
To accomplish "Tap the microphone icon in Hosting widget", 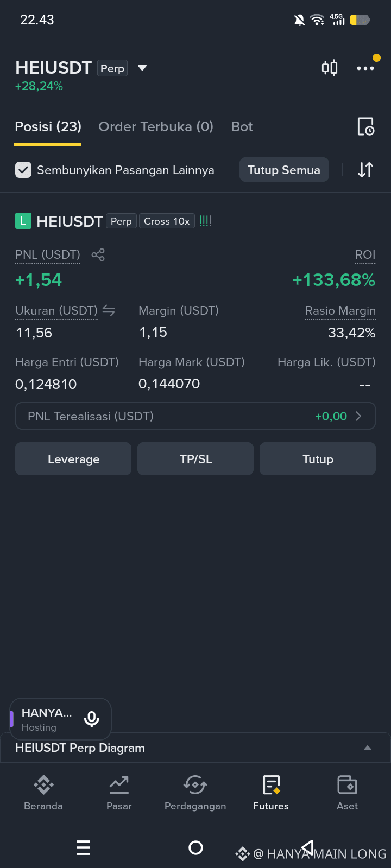I will [x=92, y=719].
